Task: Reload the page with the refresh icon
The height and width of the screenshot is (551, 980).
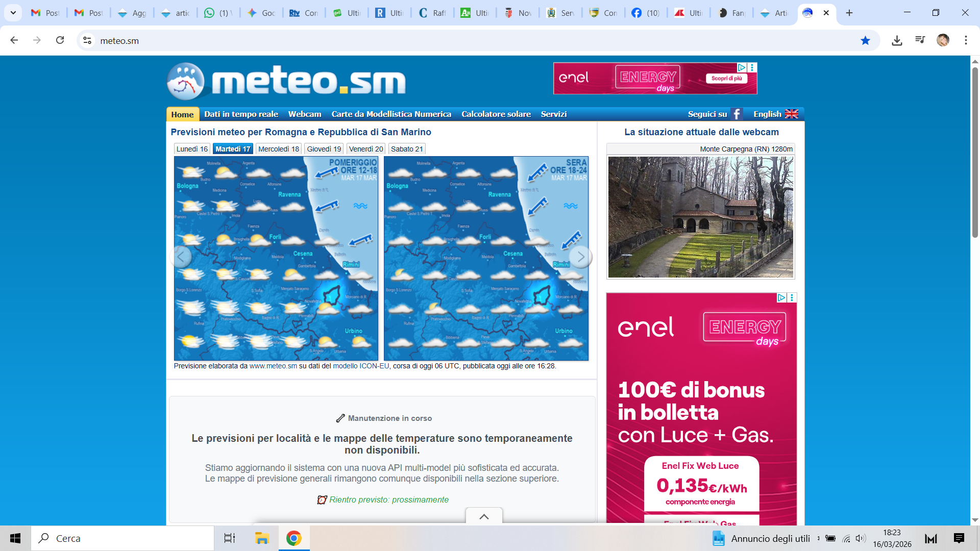Action: point(60,40)
